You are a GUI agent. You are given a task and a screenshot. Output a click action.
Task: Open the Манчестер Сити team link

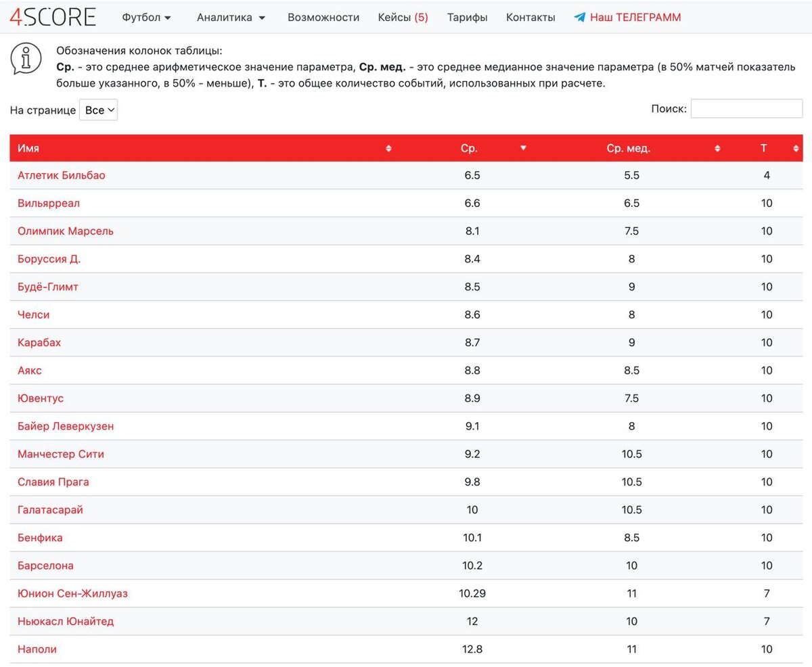(61, 454)
